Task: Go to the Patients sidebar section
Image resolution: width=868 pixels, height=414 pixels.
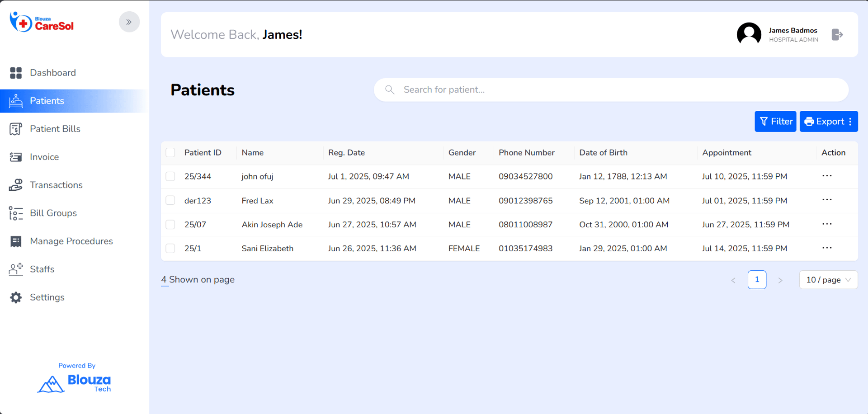Action: [47, 101]
